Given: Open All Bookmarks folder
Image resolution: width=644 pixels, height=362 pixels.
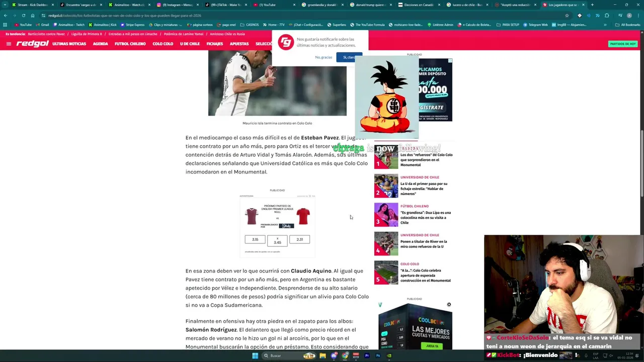Looking at the screenshot, I should 628,25.
